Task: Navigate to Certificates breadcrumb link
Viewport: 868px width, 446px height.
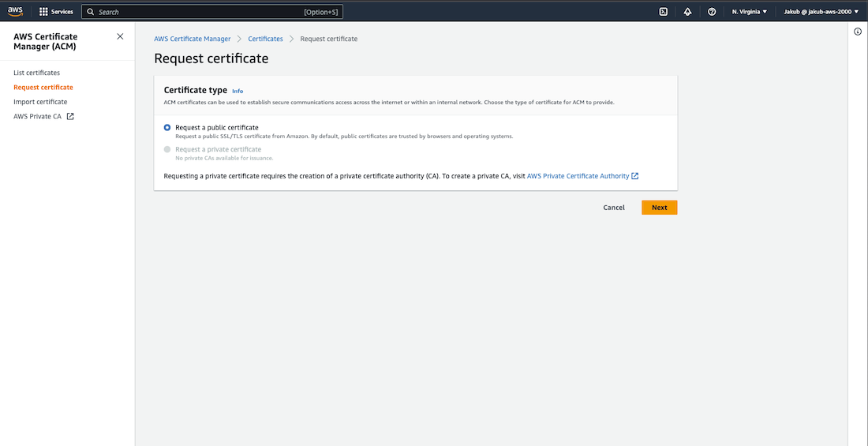Action: click(x=265, y=39)
